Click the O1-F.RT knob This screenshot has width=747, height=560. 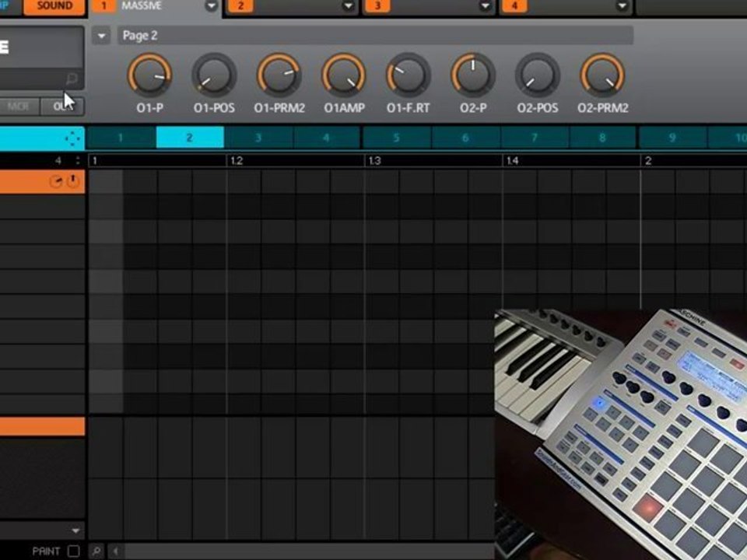(x=409, y=75)
